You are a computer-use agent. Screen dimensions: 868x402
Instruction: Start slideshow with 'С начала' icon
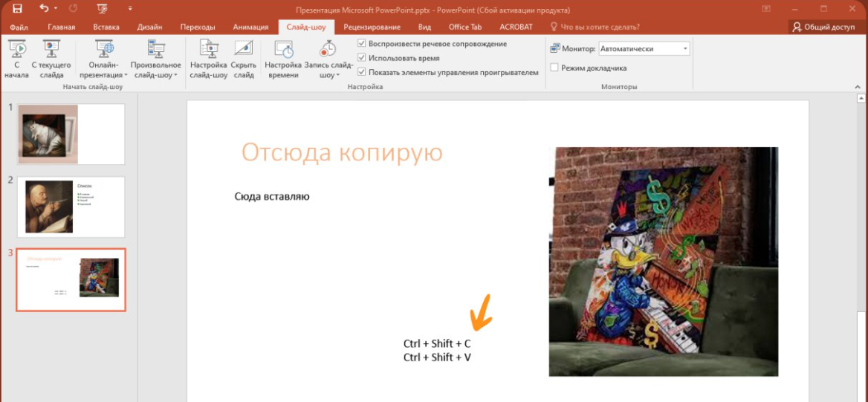[16, 49]
